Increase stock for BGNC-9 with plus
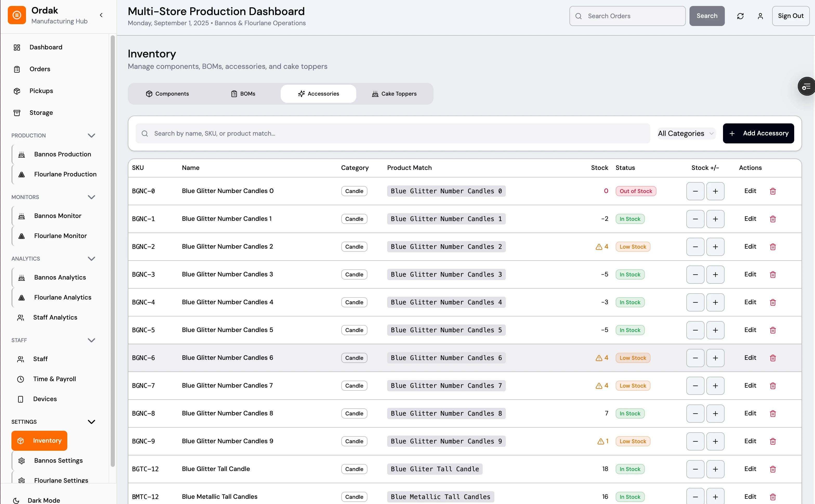This screenshot has width=815, height=504. 715,441
